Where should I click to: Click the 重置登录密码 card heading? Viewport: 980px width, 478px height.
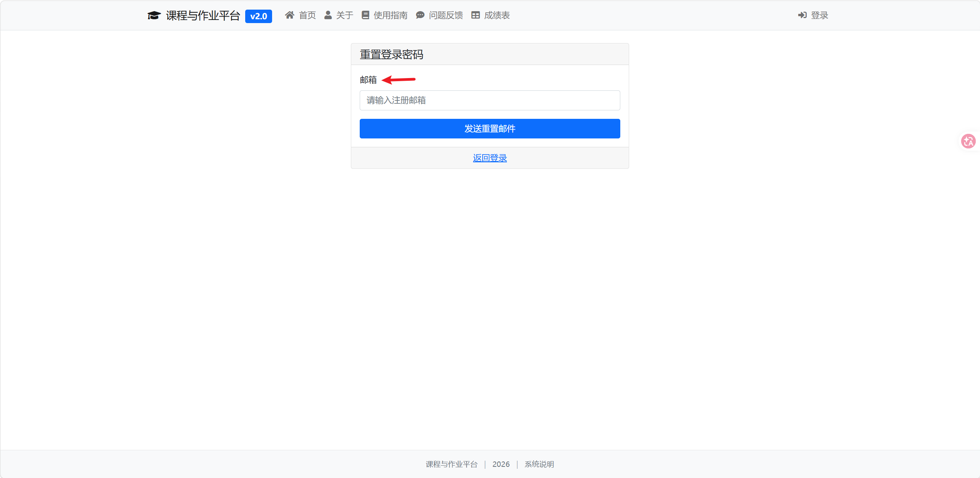pos(391,54)
